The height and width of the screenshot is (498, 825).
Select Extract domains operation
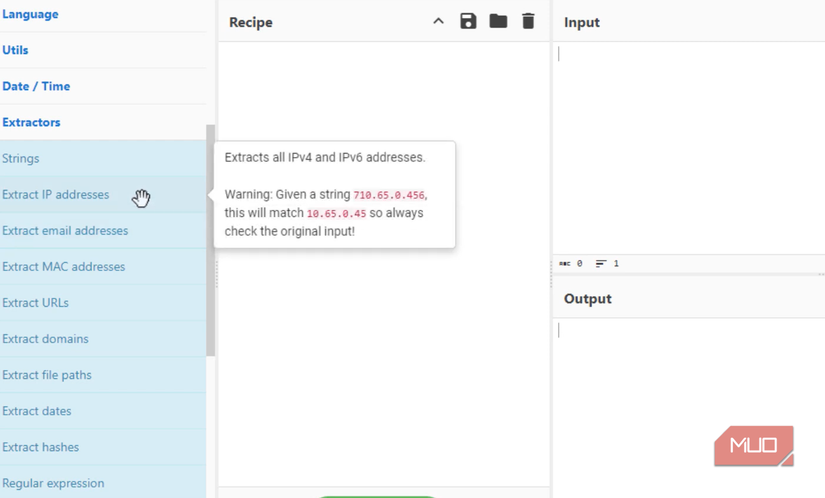pyautogui.click(x=103, y=339)
